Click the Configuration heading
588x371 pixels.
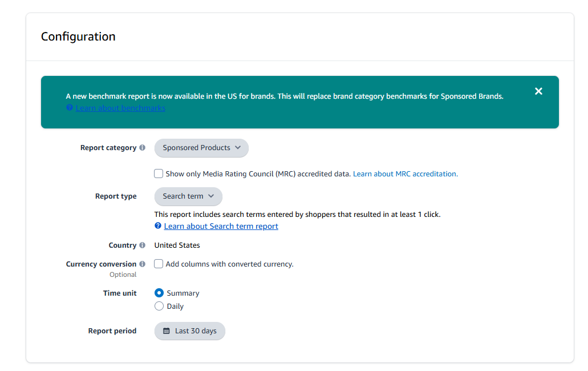click(x=78, y=37)
